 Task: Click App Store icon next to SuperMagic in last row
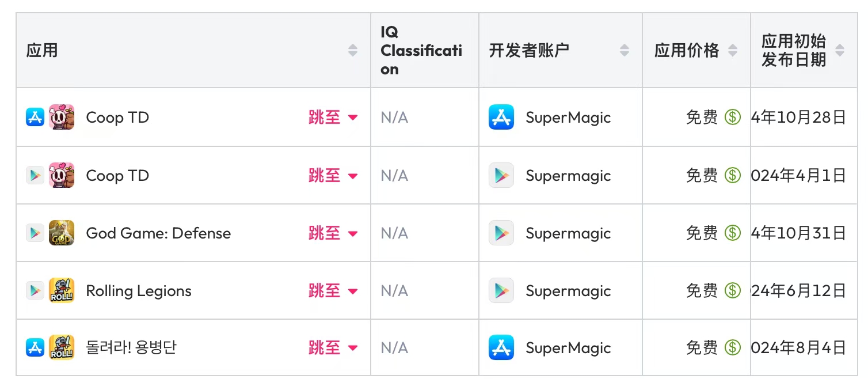pos(501,347)
